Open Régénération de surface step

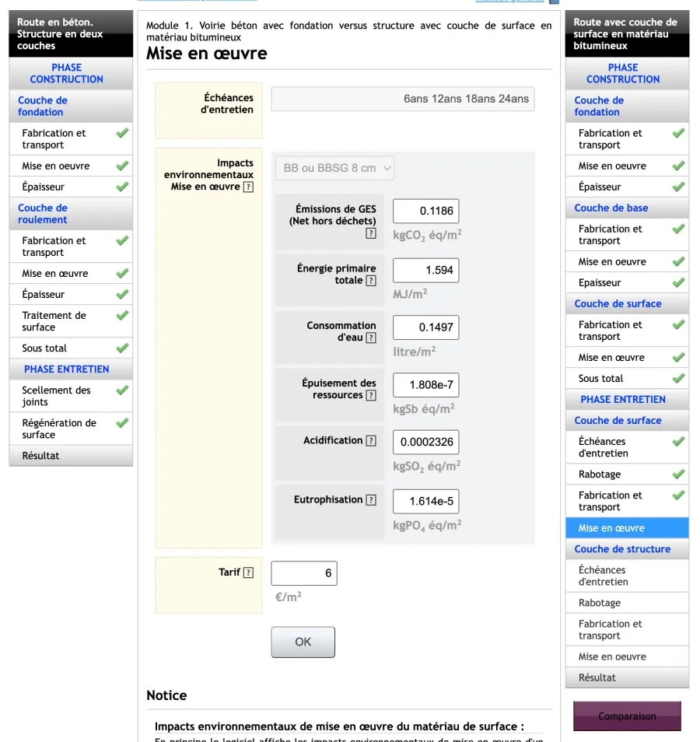point(71,429)
